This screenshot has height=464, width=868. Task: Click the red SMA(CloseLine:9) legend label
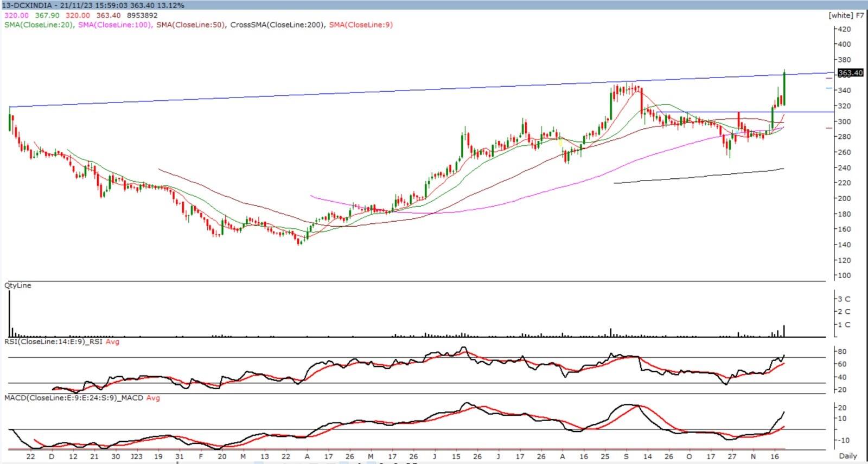click(361, 25)
